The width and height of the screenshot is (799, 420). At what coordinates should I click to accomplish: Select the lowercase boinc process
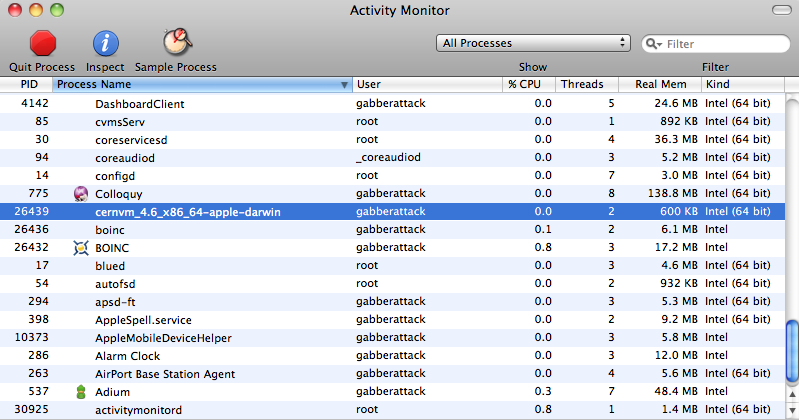(110, 230)
